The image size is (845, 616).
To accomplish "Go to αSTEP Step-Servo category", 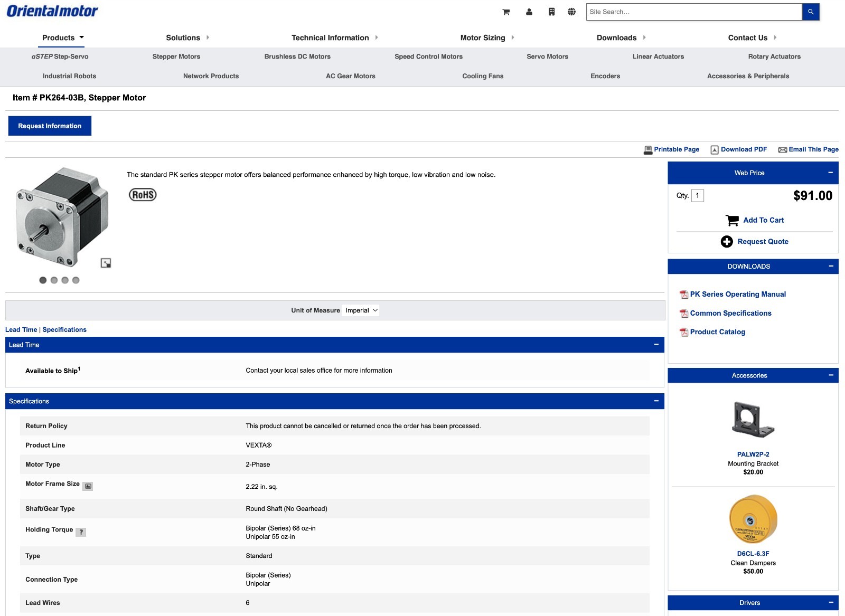I will click(x=60, y=56).
